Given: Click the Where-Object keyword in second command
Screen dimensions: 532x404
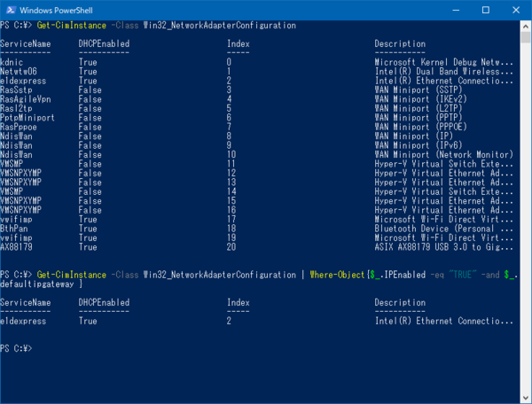Looking at the screenshot, I should 335,276.
